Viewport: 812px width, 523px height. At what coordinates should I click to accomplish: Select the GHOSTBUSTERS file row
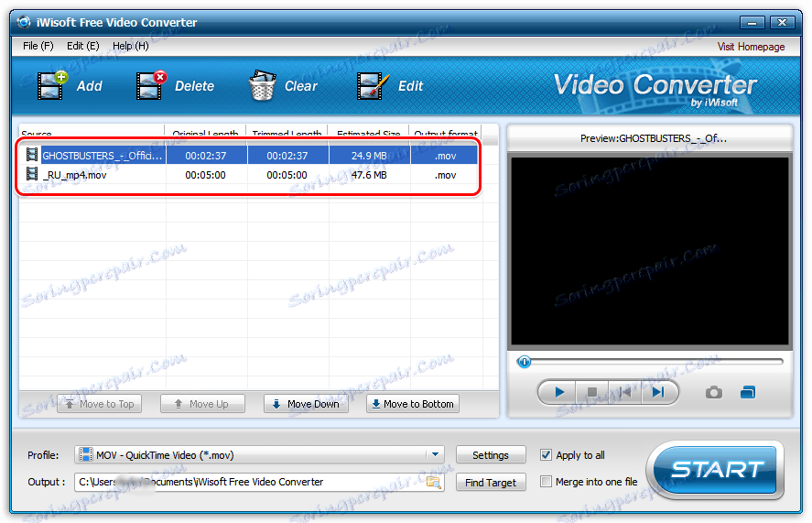coord(249,155)
